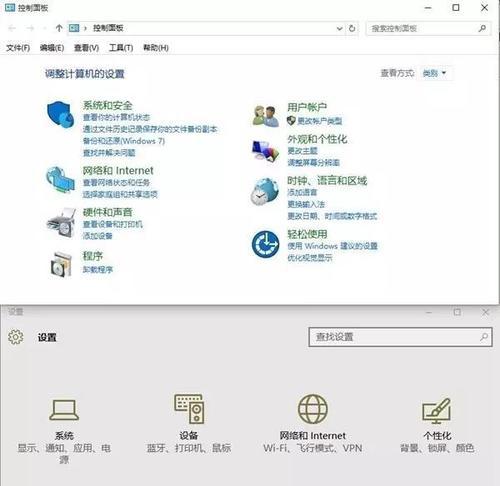Image resolution: width=500 pixels, height=486 pixels.
Task: Open the Appearance and Personalization monitor icon
Action: [x=265, y=151]
